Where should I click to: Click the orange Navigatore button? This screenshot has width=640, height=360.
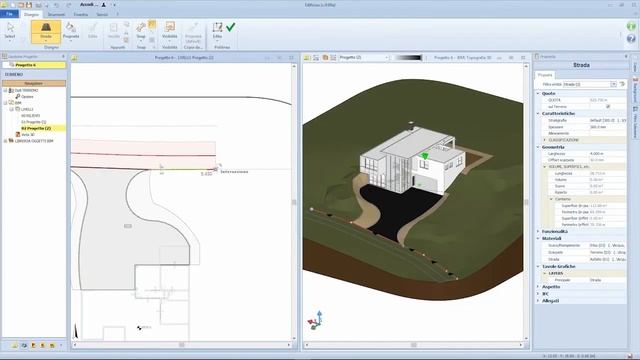[x=34, y=83]
